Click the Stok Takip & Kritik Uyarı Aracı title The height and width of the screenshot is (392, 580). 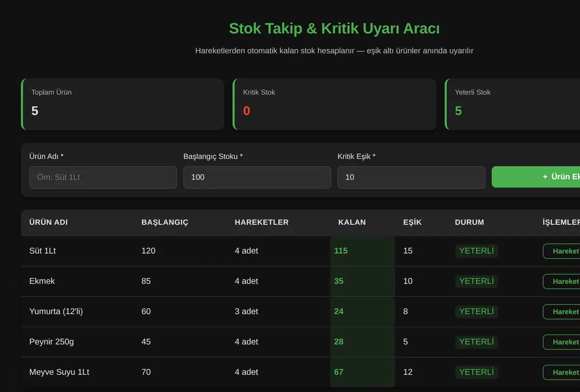334,29
